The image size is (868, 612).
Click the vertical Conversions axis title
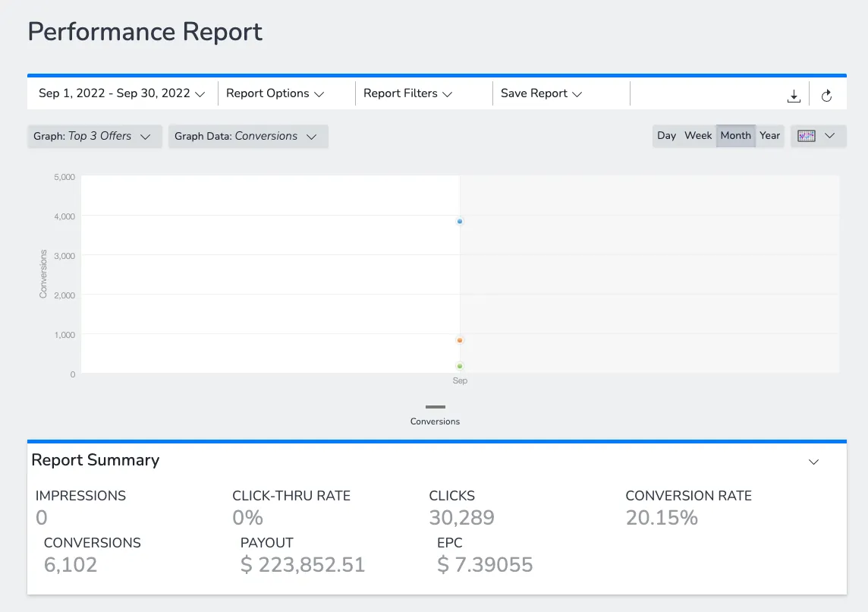43,273
